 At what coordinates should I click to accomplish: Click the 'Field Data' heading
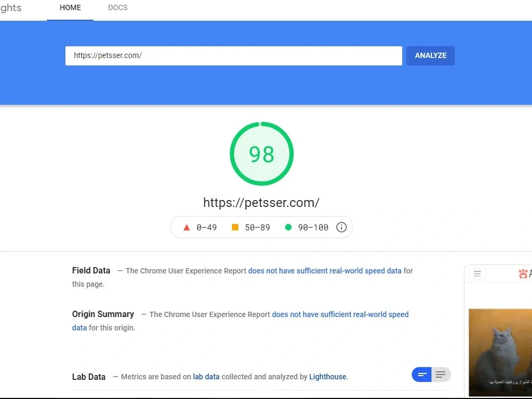click(91, 270)
